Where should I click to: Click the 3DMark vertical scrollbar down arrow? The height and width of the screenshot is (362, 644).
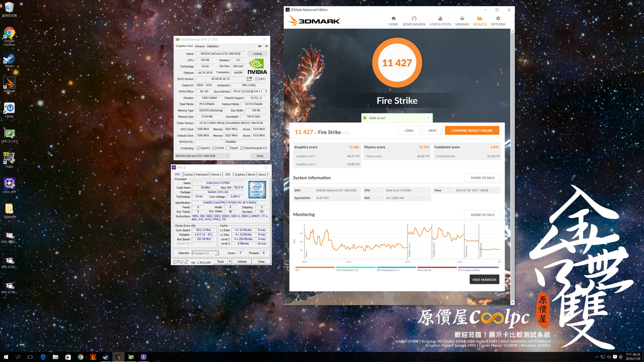pos(512,303)
